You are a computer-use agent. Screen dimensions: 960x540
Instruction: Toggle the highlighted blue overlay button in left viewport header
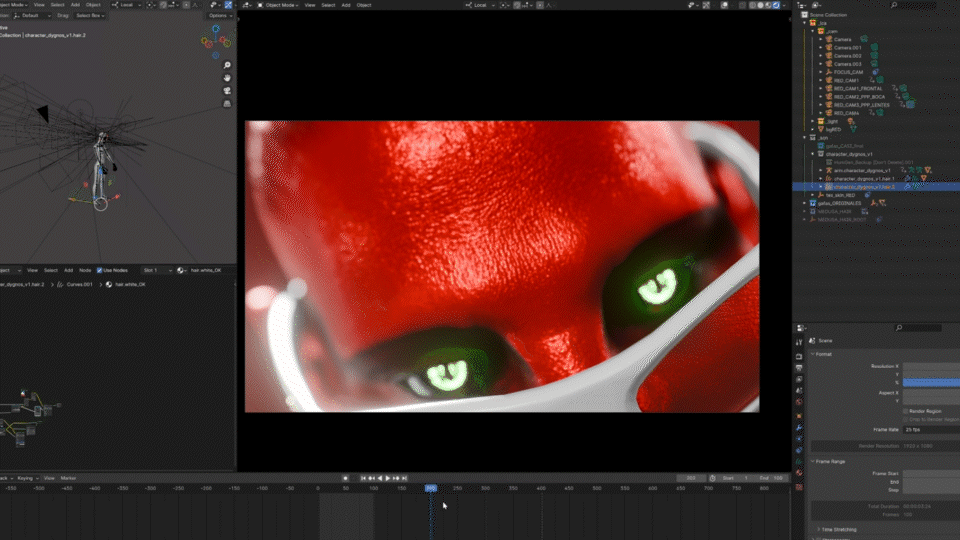228,5
